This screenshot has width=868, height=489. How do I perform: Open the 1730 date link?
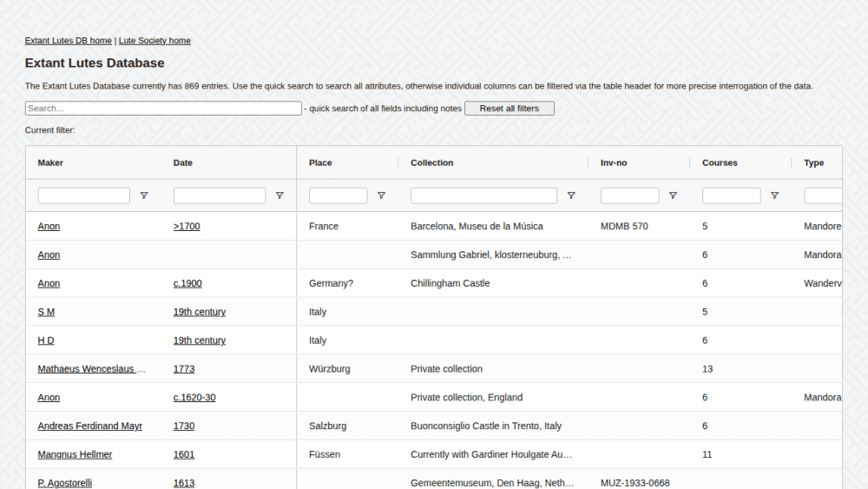pyautogui.click(x=184, y=426)
